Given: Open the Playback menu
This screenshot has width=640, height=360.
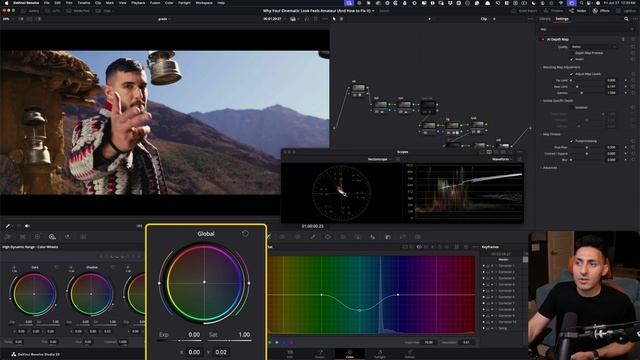Looking at the screenshot, I should (x=138, y=3).
